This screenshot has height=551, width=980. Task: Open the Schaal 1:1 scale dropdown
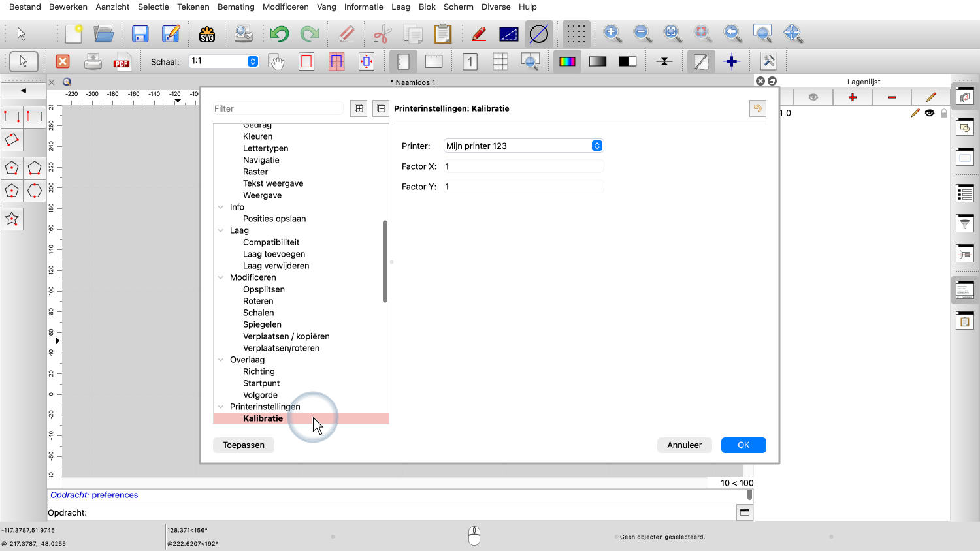[252, 61]
